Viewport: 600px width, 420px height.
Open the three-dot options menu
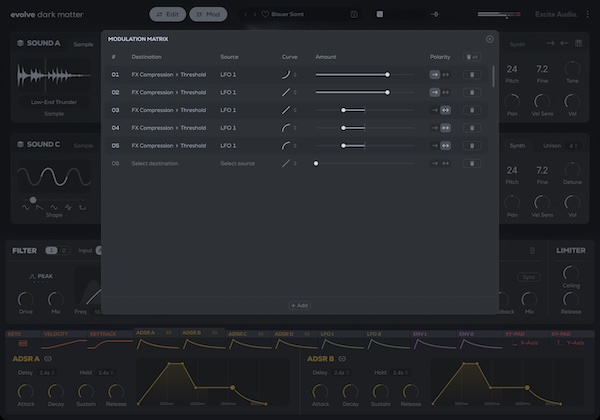(x=588, y=14)
